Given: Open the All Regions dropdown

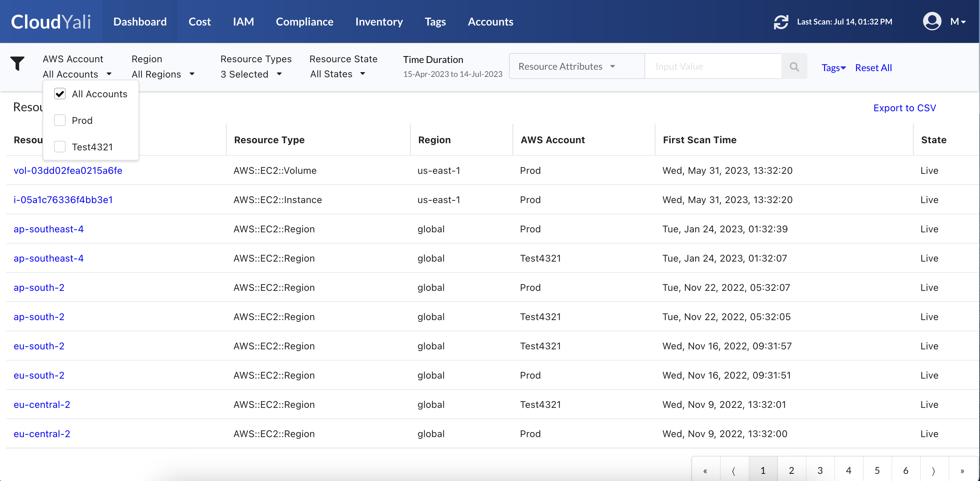Looking at the screenshot, I should pos(164,74).
